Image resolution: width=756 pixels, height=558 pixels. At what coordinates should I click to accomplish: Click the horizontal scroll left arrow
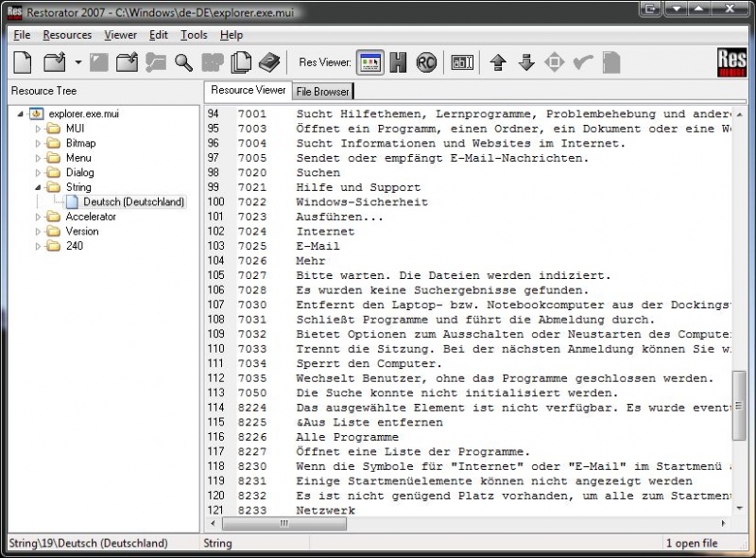pos(214,523)
